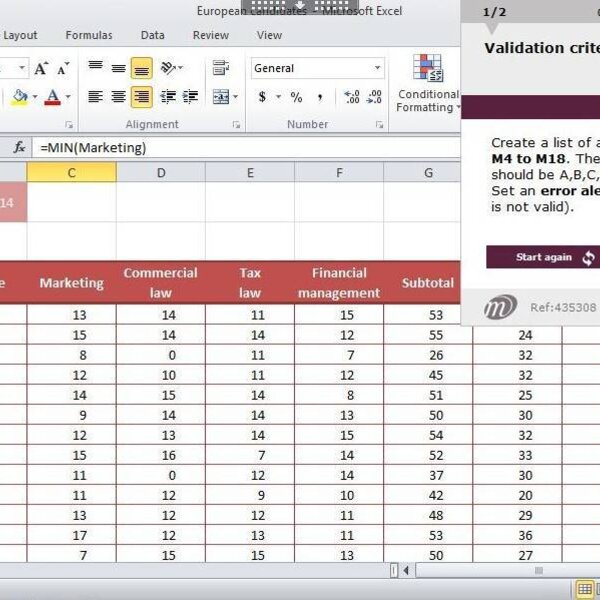600x600 pixels.
Task: Click Decrease Decimal icon
Action: point(374,96)
